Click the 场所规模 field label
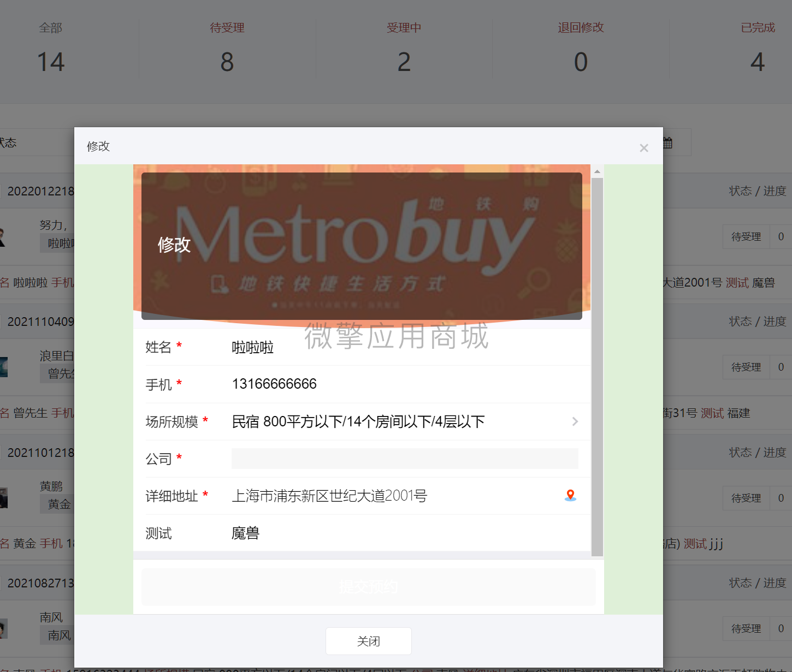 (x=172, y=422)
